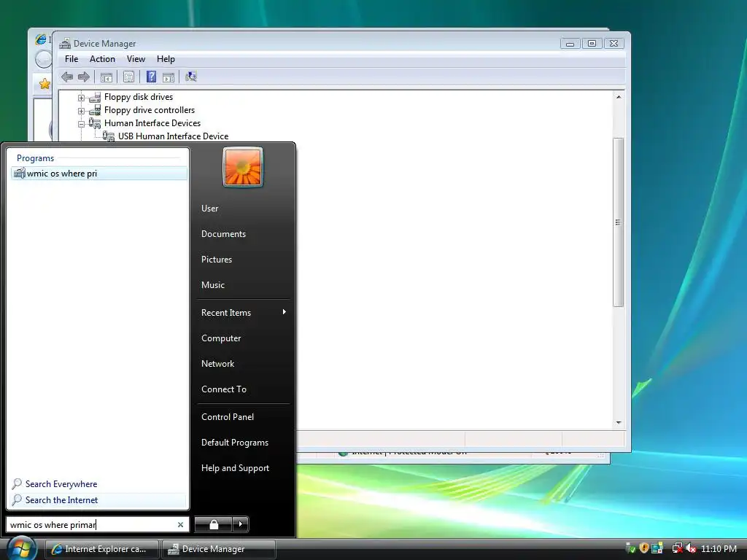This screenshot has width=747, height=560.
Task: Open Properties via the toolbar sheet icon
Action: pyautogui.click(x=128, y=77)
